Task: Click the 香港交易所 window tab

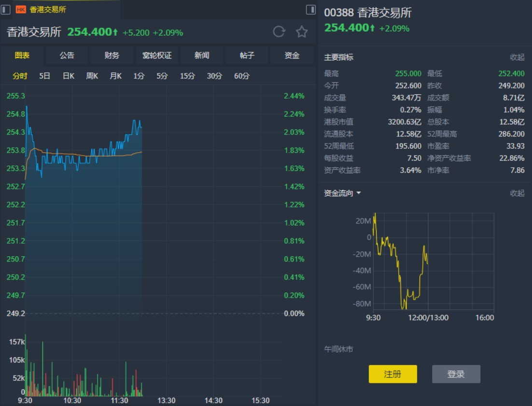Action: [47, 10]
